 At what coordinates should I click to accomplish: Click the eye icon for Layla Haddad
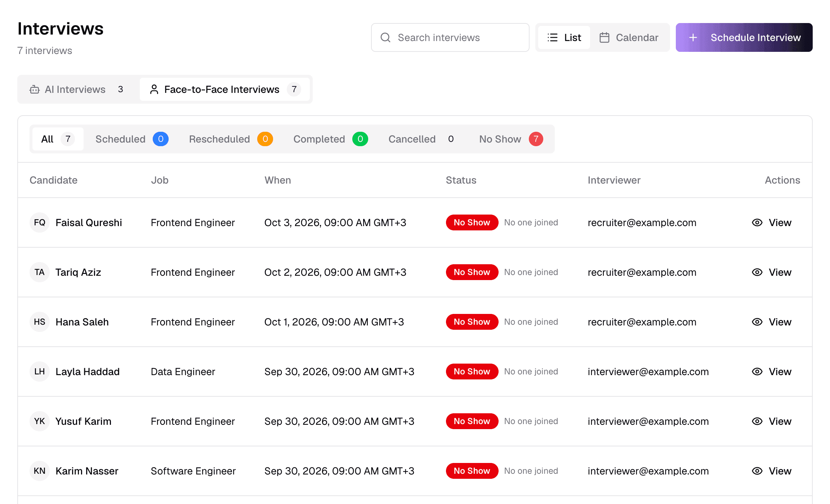click(x=757, y=372)
